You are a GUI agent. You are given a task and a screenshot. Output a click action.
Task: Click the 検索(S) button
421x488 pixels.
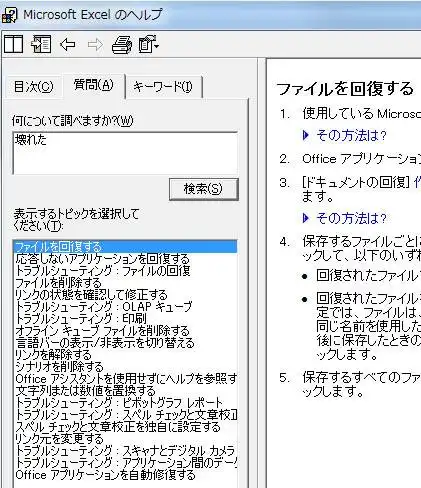pyautogui.click(x=203, y=189)
